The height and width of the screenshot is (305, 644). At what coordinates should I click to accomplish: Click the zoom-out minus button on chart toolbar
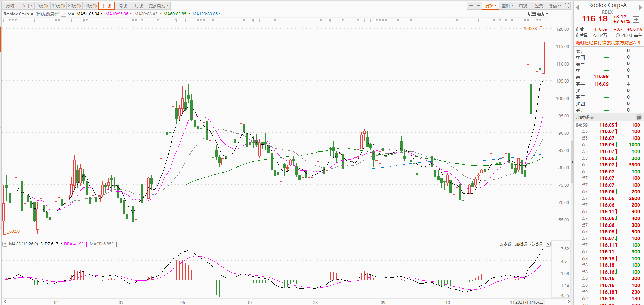tap(478, 5)
